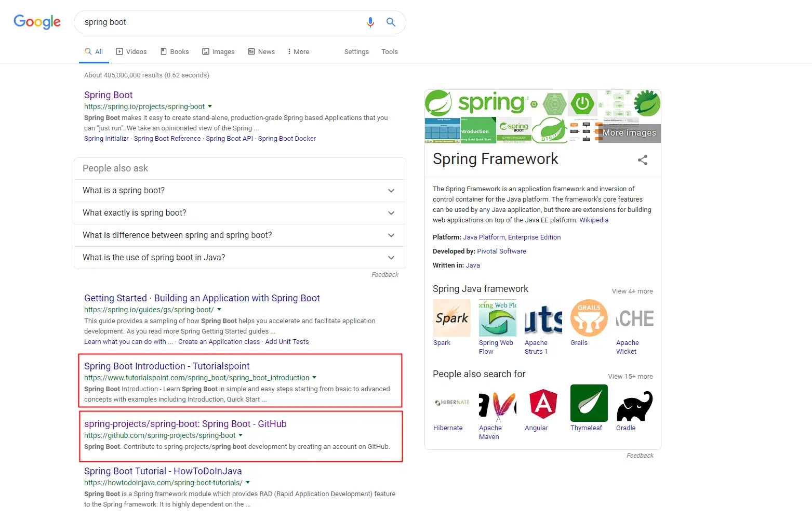Share the Spring Framework knowledge panel

pyautogui.click(x=643, y=160)
